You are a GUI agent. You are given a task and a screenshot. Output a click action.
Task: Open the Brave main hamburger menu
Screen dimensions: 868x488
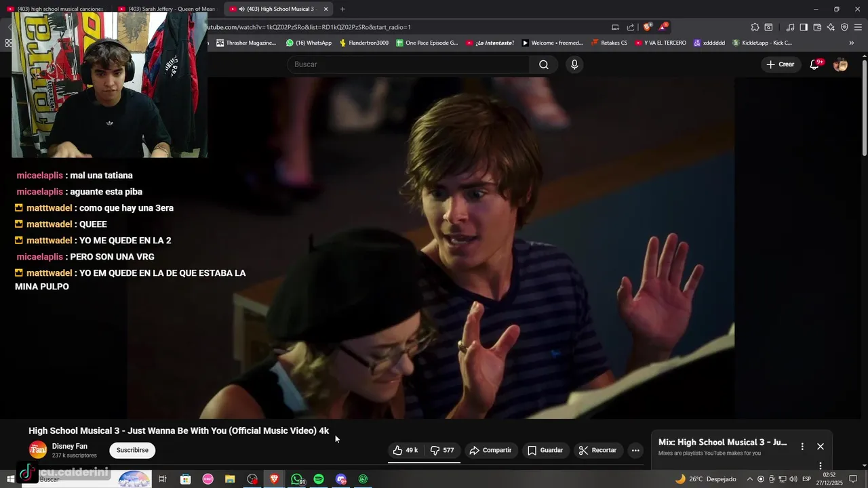pyautogui.click(x=858, y=27)
